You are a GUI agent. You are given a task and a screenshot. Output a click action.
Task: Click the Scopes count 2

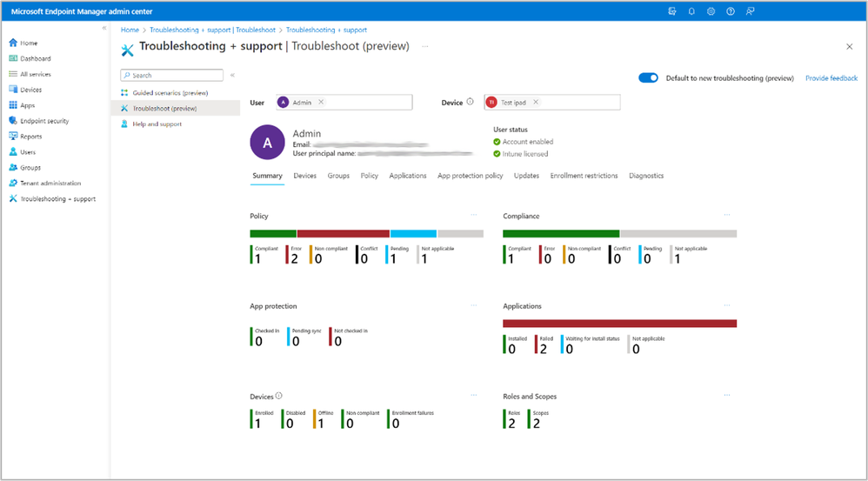tap(537, 424)
